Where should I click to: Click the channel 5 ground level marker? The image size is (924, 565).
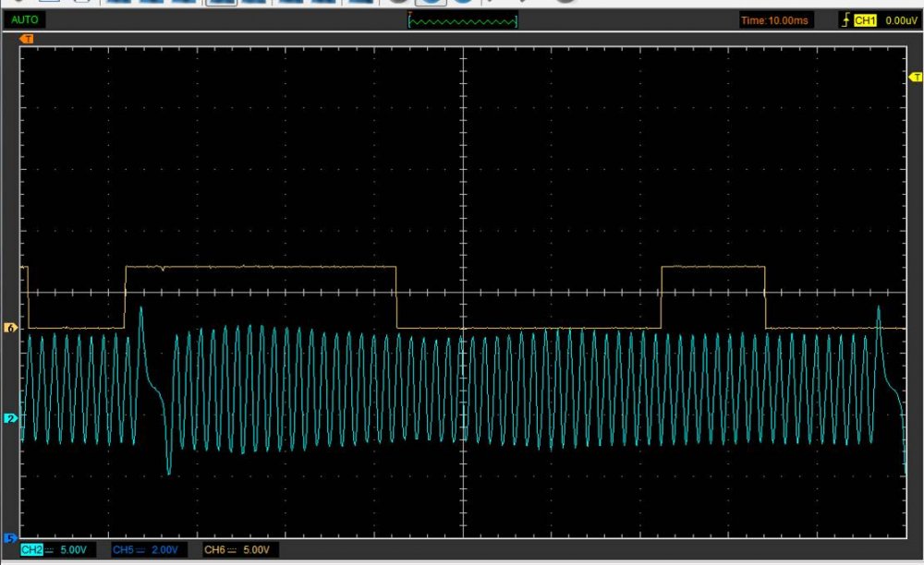(11, 537)
